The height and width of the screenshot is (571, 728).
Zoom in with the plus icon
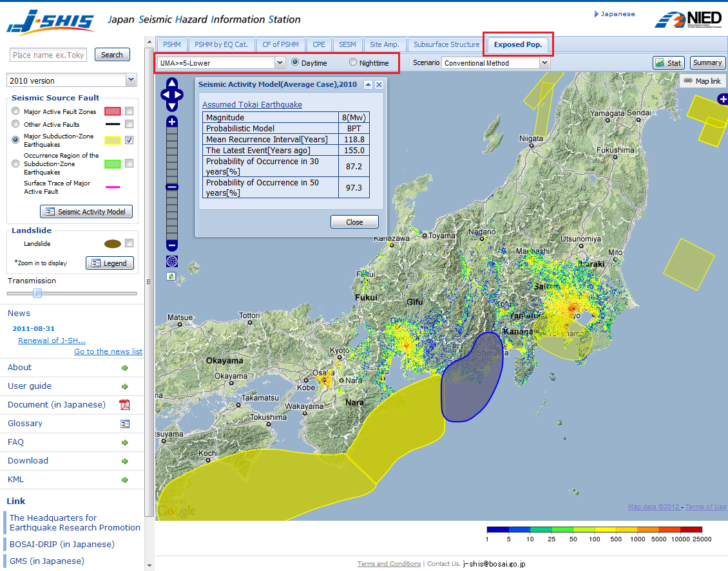tap(171, 120)
